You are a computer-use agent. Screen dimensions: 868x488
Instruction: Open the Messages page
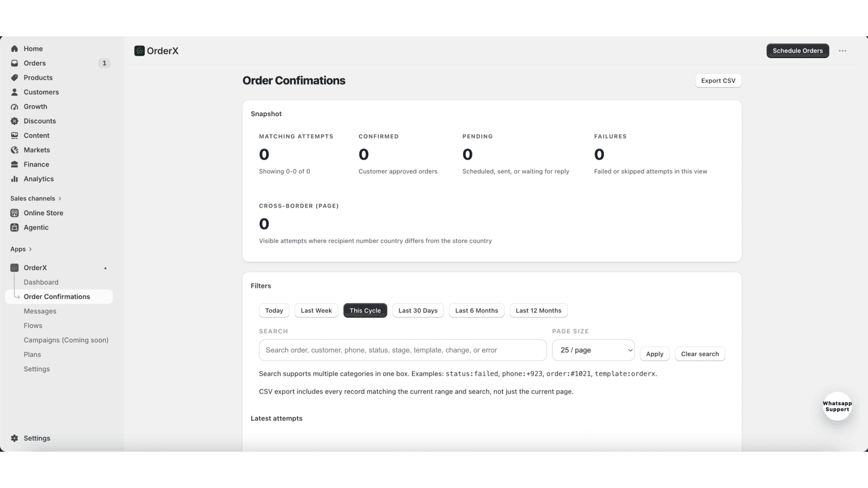tap(40, 311)
